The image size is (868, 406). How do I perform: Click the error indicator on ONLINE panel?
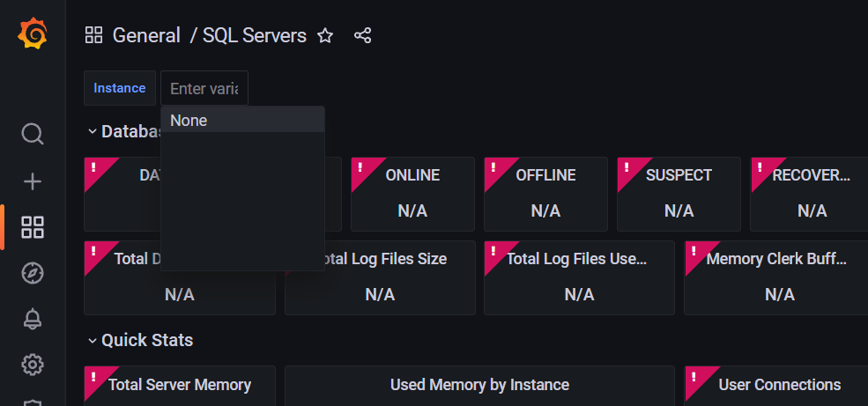click(361, 167)
